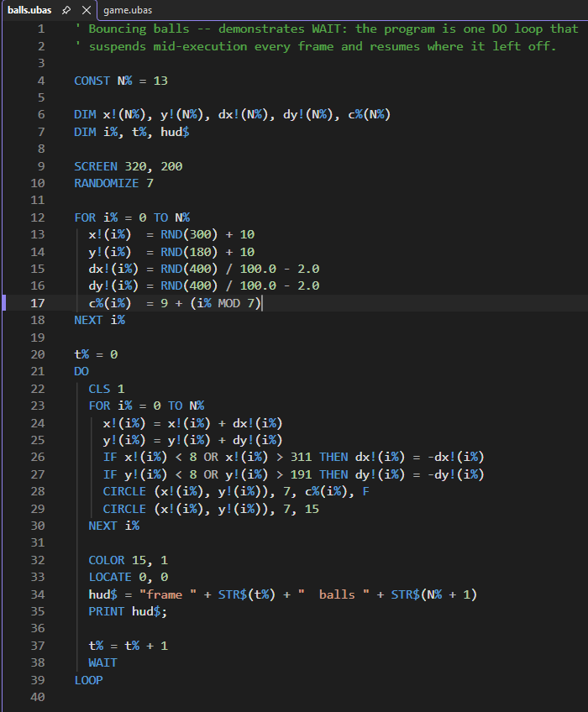The image size is (588, 712).
Task: Click the WAIT keyword on line 38
Action: [102, 663]
